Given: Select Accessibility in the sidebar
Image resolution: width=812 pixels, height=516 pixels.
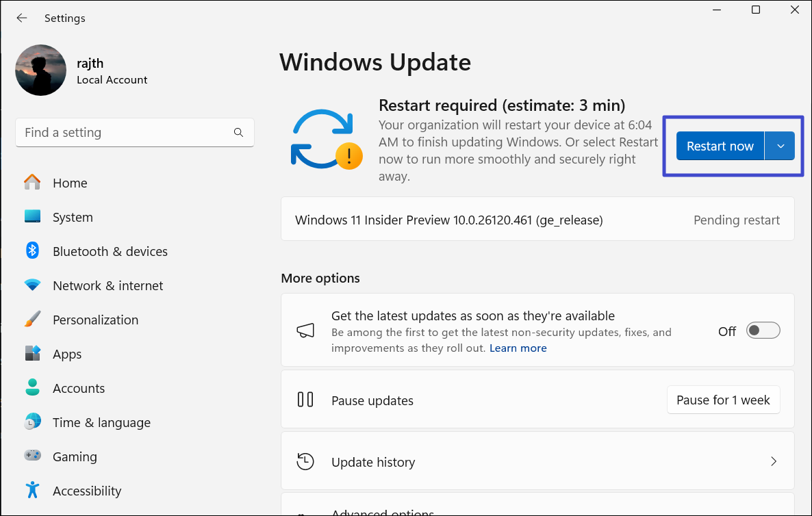Looking at the screenshot, I should [87, 491].
